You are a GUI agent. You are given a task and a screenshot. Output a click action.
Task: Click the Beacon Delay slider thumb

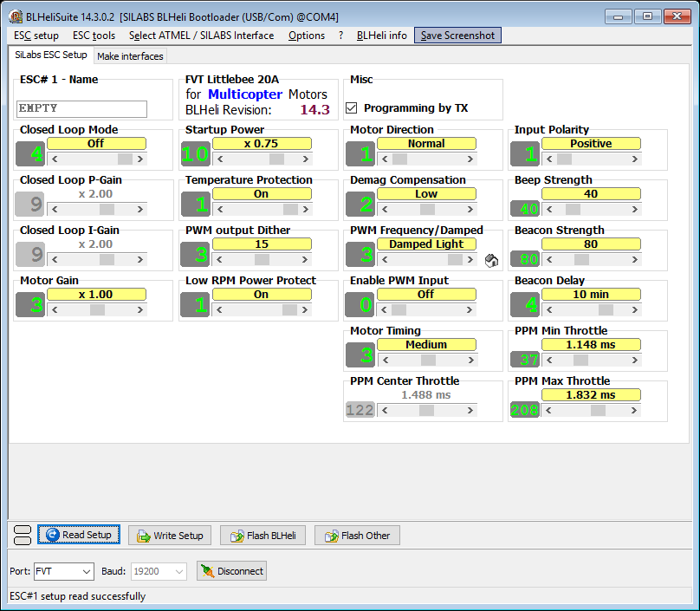tap(606, 309)
